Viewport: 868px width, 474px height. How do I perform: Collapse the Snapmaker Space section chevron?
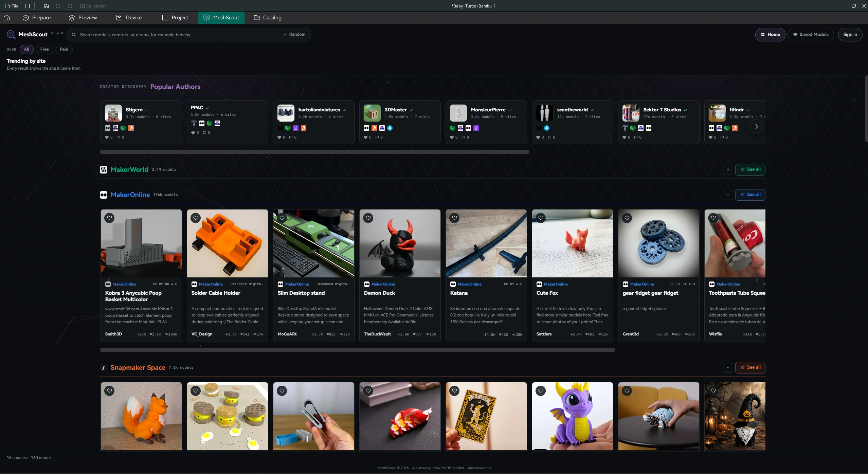tap(728, 367)
